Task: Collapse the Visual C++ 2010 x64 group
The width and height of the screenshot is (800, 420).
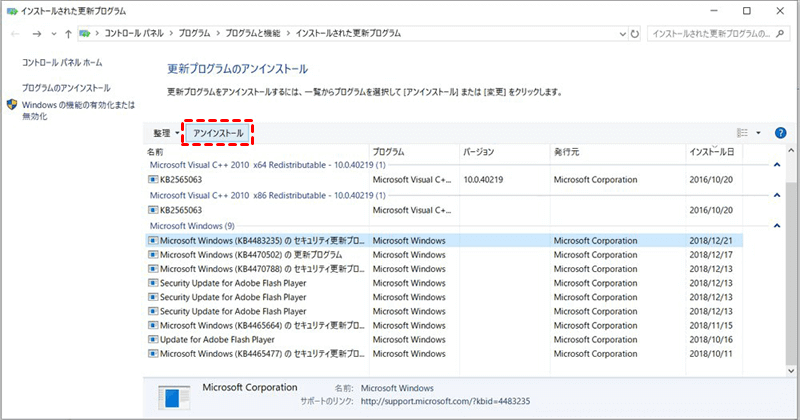Action: (777, 165)
